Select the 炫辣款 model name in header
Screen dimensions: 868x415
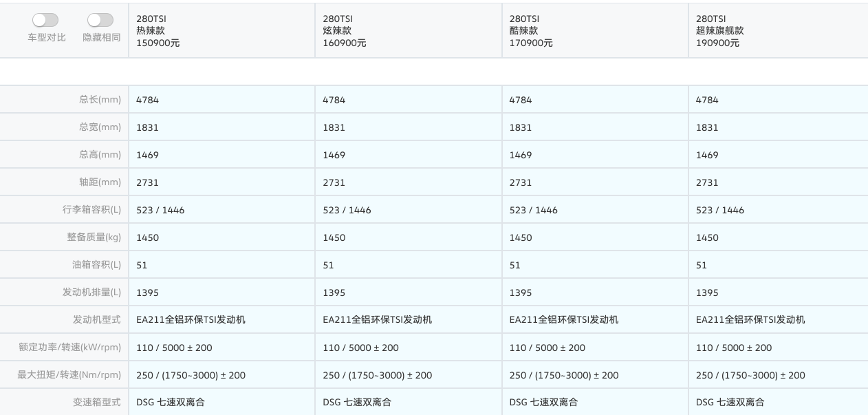coord(337,30)
